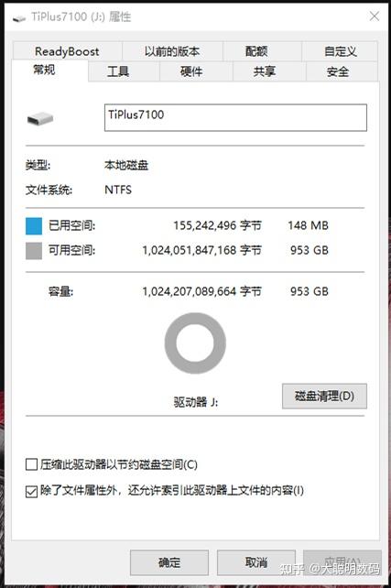Click the TiPlus7100 volume name field

[235, 118]
